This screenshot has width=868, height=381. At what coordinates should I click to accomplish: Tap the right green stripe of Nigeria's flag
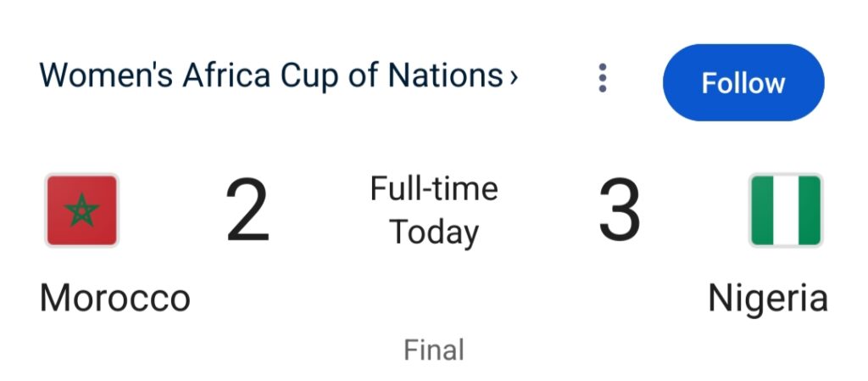[810, 210]
